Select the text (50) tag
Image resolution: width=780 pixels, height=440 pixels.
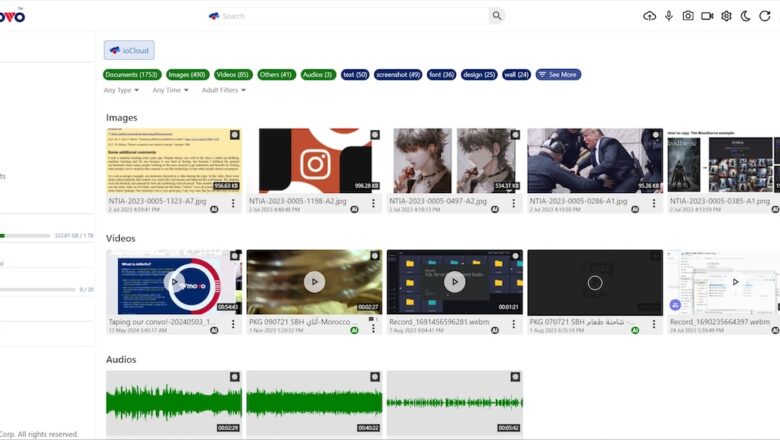coord(355,75)
